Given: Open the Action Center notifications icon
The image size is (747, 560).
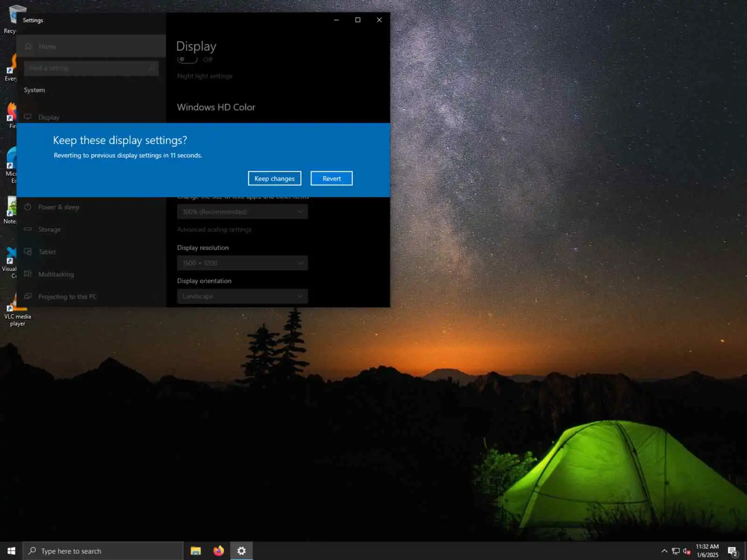Looking at the screenshot, I should click(733, 552).
